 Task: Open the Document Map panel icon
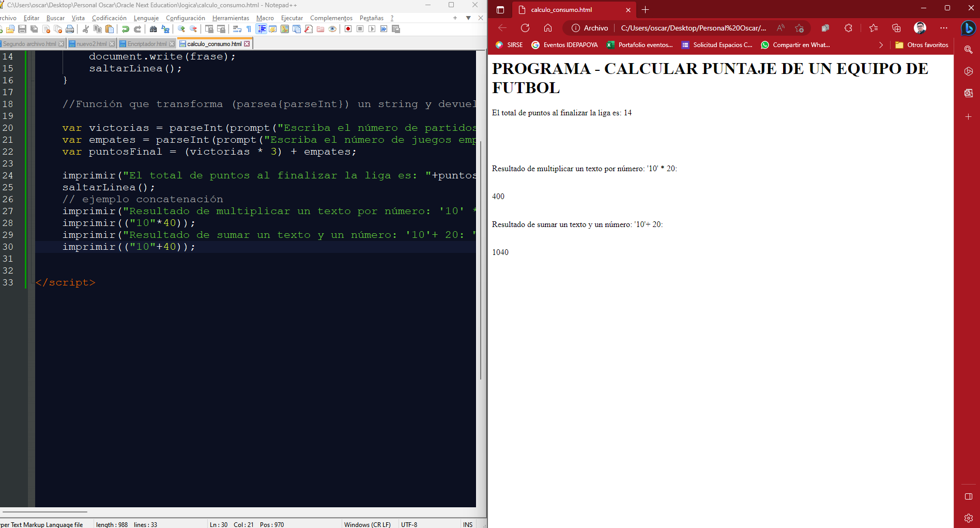pos(285,29)
